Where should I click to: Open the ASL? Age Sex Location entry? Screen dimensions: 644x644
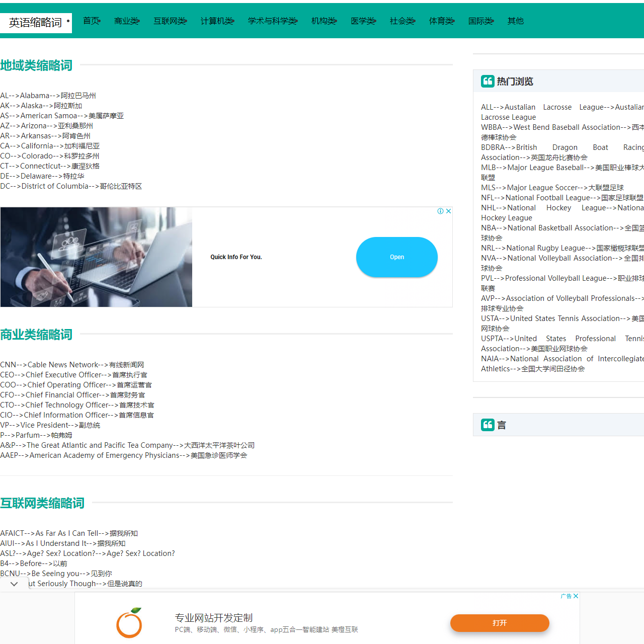[88, 553]
